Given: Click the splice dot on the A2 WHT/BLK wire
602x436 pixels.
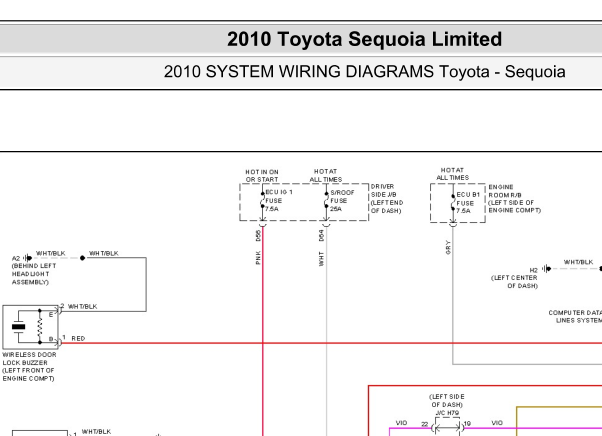Looking at the screenshot, I should coord(83,258).
